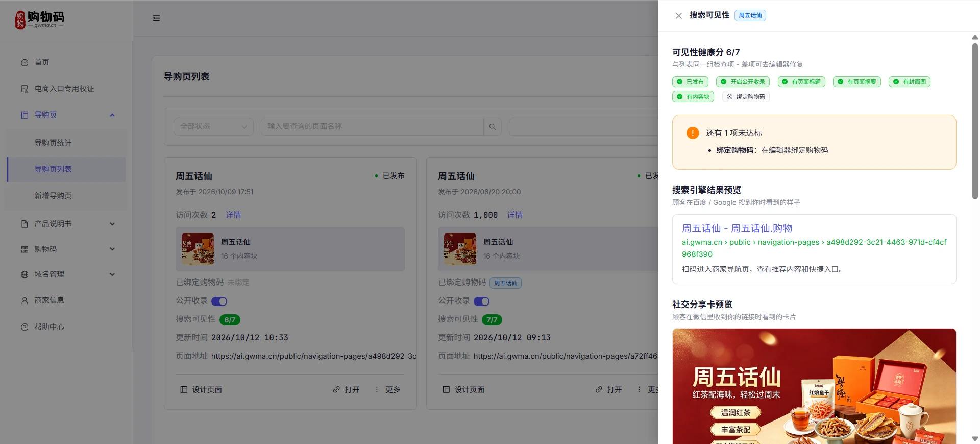This screenshot has height=444, width=980.
Task: Click the thumbnail on the 访问次数 2 card
Action: 198,249
